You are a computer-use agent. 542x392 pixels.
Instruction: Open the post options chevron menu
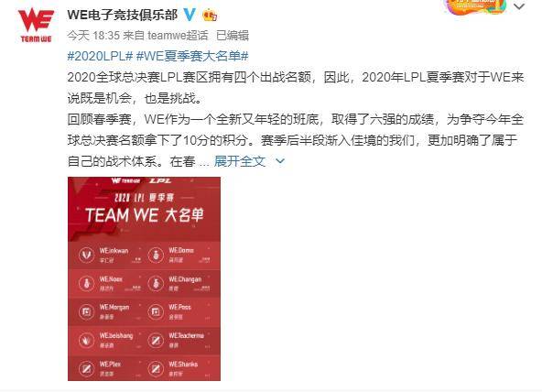tap(519, 6)
